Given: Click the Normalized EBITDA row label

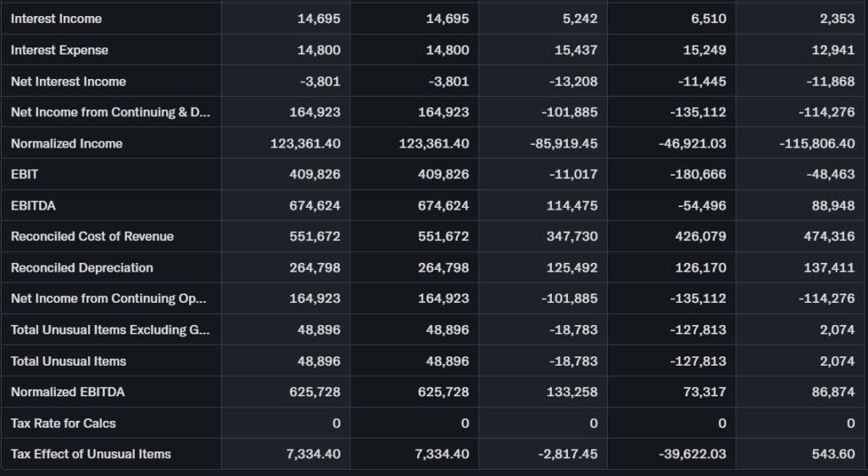Looking at the screenshot, I should (x=67, y=392).
